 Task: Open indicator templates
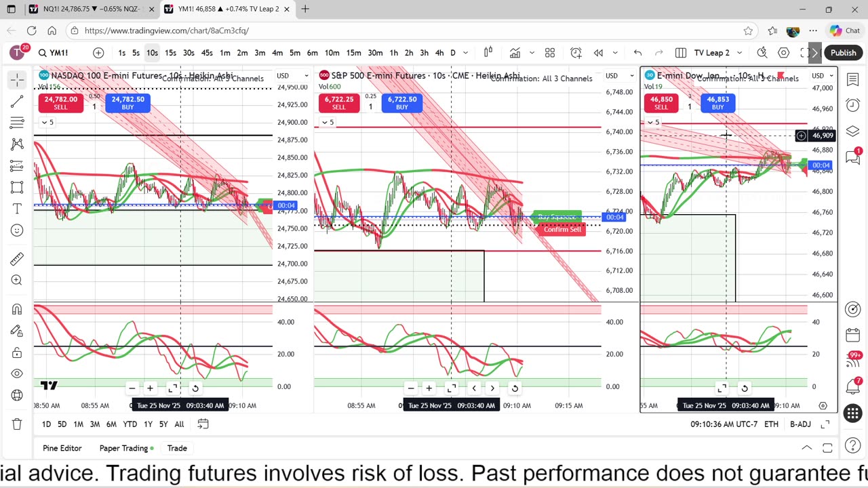tap(550, 53)
